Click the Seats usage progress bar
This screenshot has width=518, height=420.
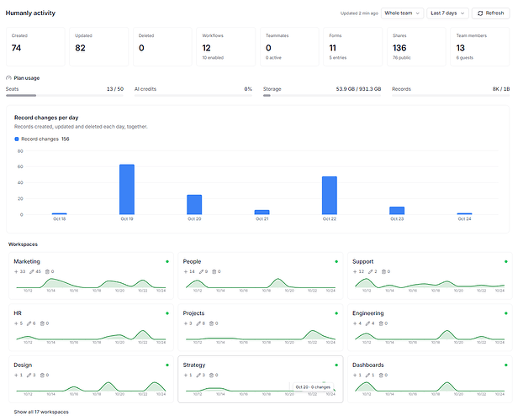click(x=65, y=96)
